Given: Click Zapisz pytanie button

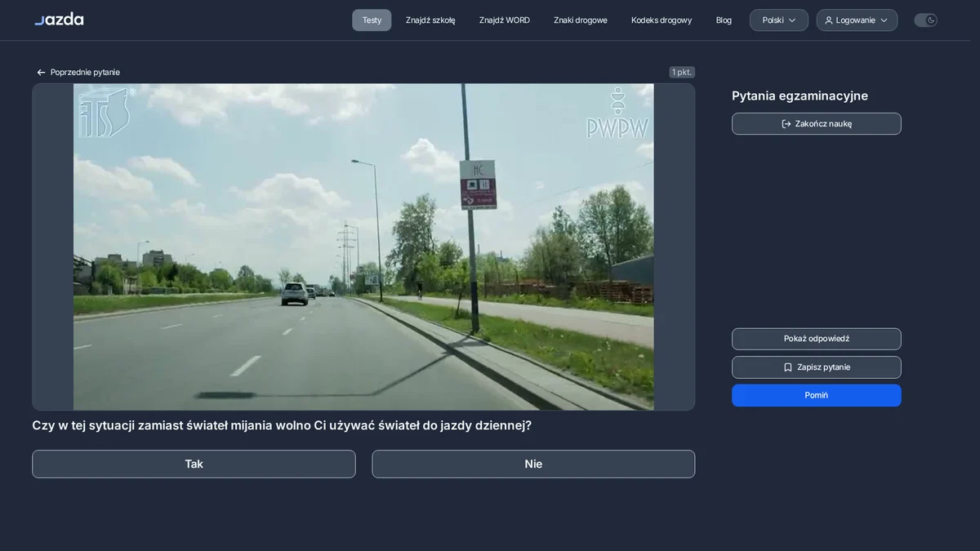Looking at the screenshot, I should [817, 367].
